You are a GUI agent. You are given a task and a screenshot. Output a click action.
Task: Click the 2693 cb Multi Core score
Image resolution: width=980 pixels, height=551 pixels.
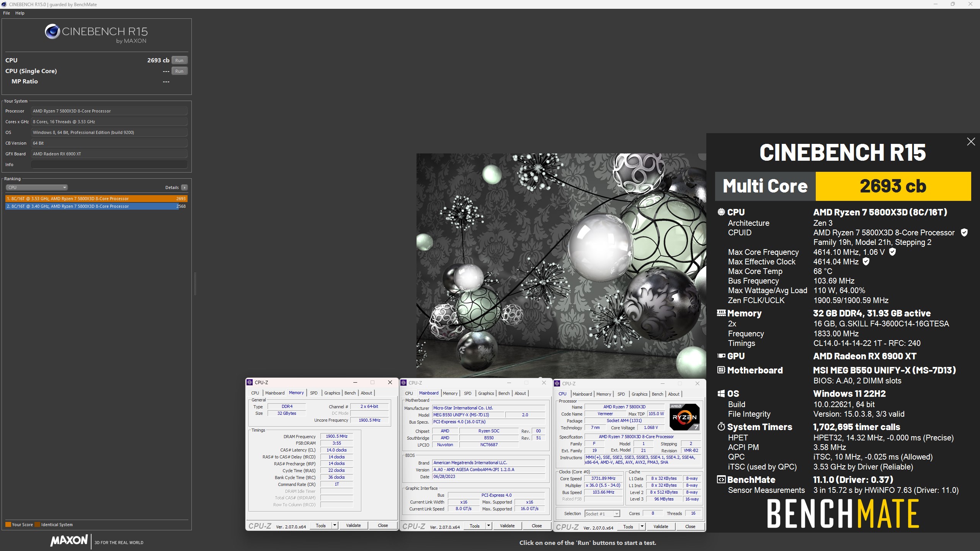893,186
